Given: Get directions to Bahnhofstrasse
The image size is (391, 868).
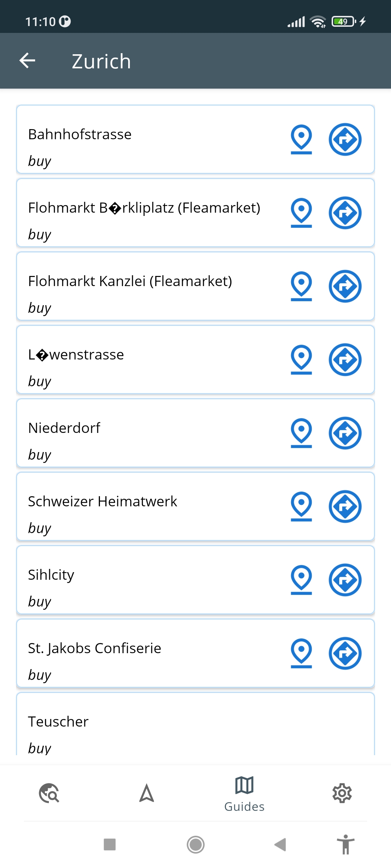Looking at the screenshot, I should 345,139.
